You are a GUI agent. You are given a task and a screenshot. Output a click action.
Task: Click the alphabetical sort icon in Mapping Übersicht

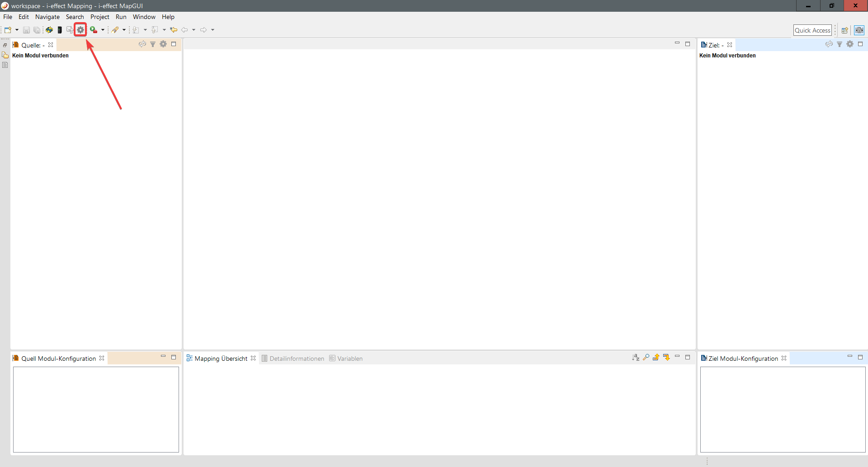636,358
